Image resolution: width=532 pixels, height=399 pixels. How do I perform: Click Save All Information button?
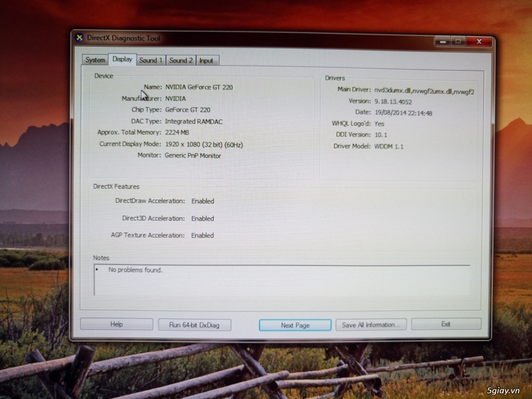(x=371, y=325)
